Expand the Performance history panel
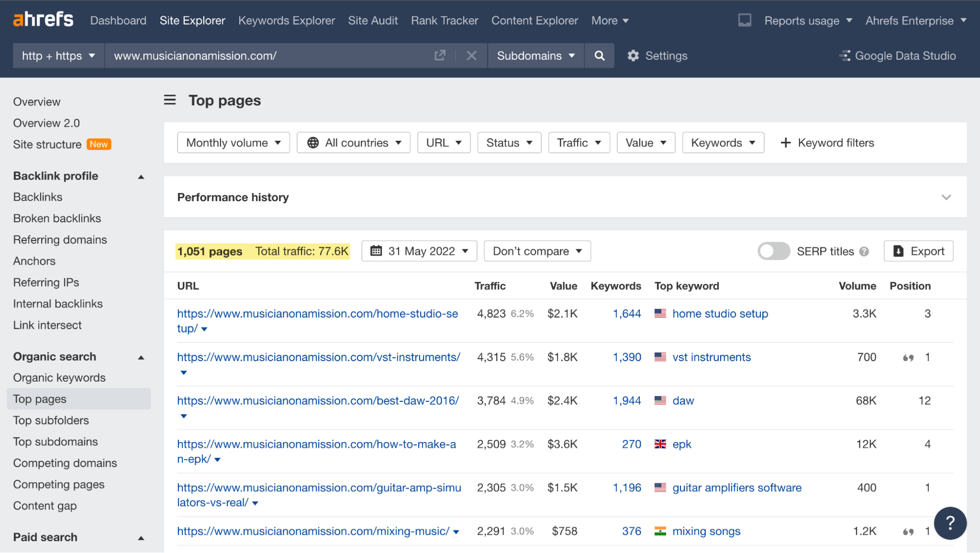The image size is (980, 553). click(x=946, y=197)
